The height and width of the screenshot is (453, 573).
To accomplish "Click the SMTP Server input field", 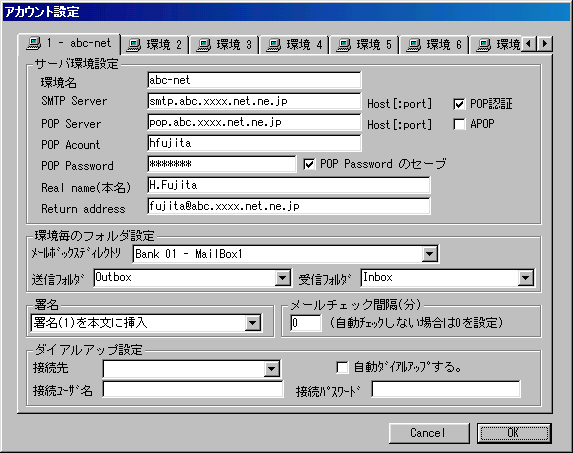I will click(254, 101).
